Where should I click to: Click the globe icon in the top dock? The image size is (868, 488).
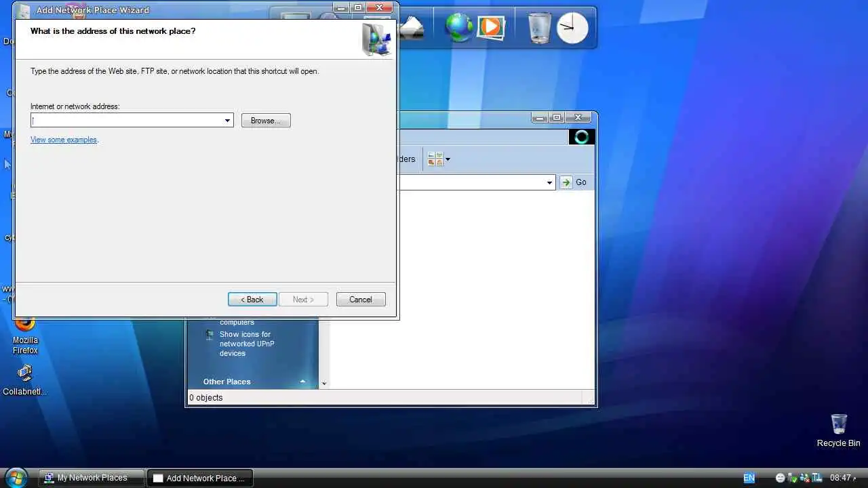point(458,27)
